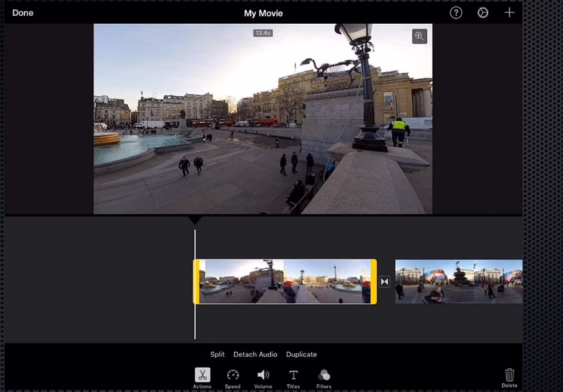The height and width of the screenshot is (392, 563).
Task: Tap the video preview viewer
Action: [x=263, y=119]
